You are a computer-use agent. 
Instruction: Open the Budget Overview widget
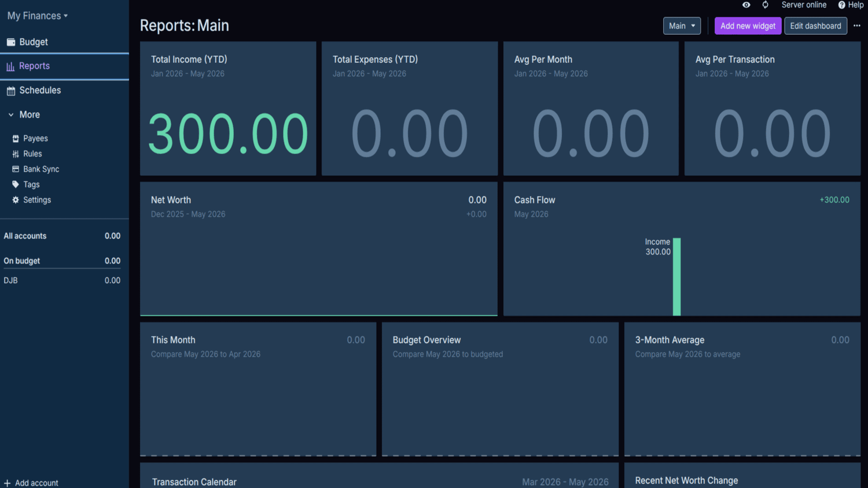coord(500,389)
